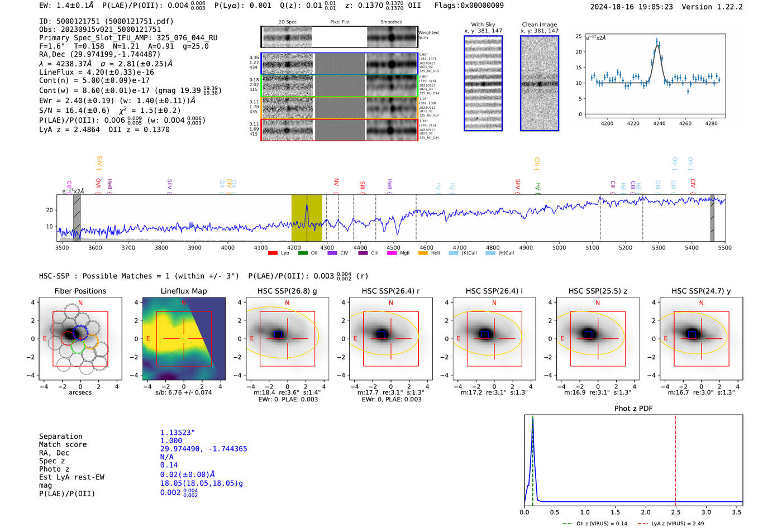Open the HSC SSP y-band image

[701, 339]
